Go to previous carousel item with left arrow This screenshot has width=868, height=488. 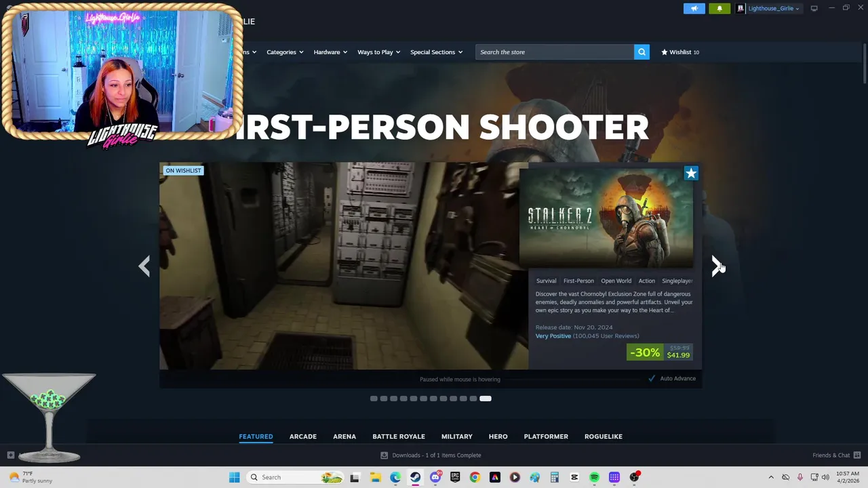pyautogui.click(x=144, y=266)
